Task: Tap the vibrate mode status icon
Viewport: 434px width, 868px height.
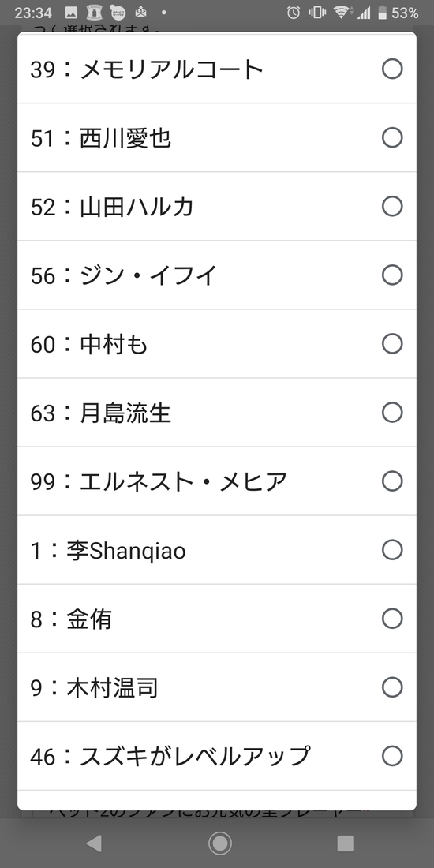Action: point(317,12)
